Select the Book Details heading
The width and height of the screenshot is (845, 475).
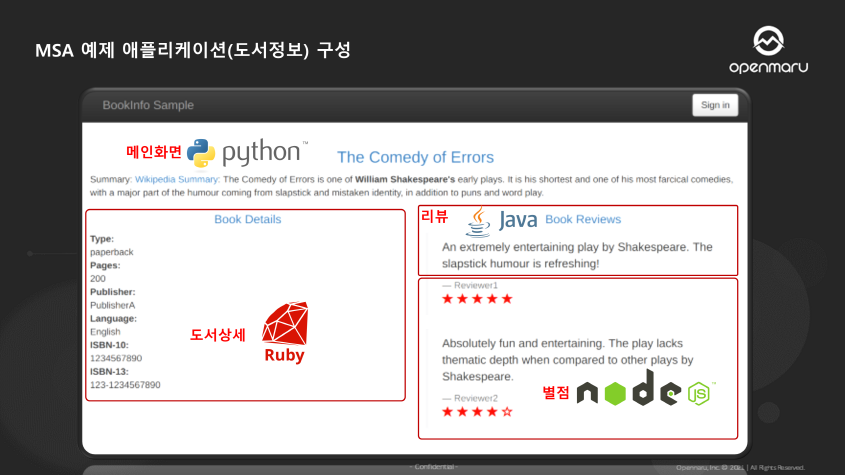click(247, 219)
